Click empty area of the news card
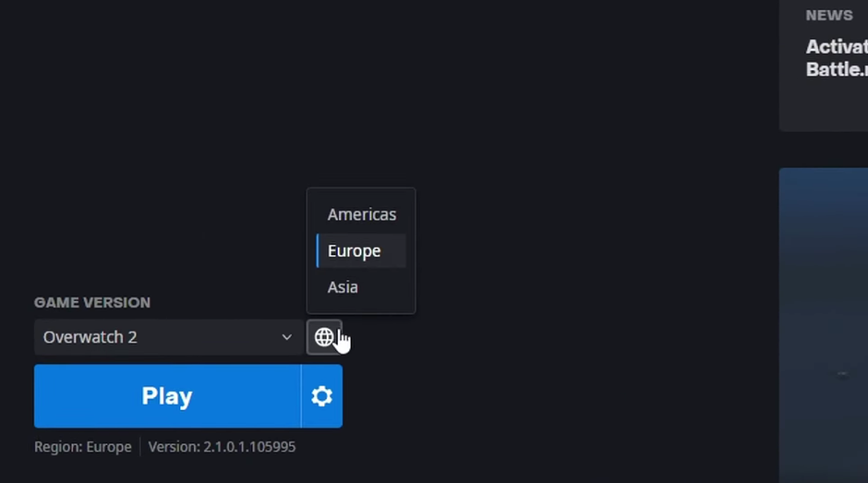 (x=824, y=105)
